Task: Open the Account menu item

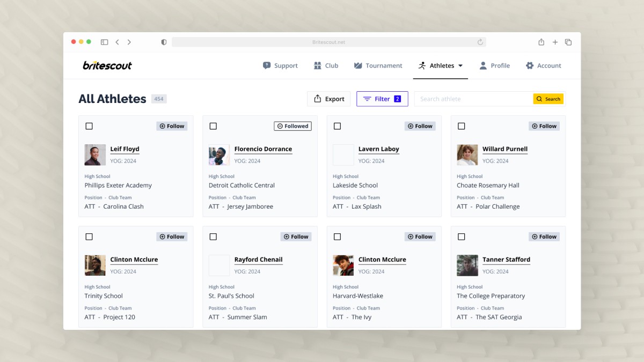Action: [x=543, y=65]
